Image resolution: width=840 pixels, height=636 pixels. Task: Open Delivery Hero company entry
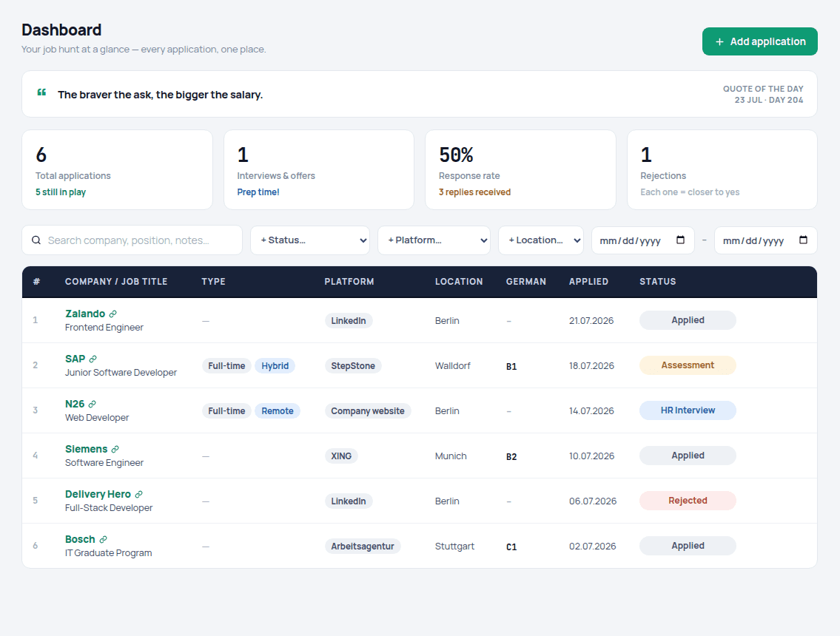tap(98, 494)
